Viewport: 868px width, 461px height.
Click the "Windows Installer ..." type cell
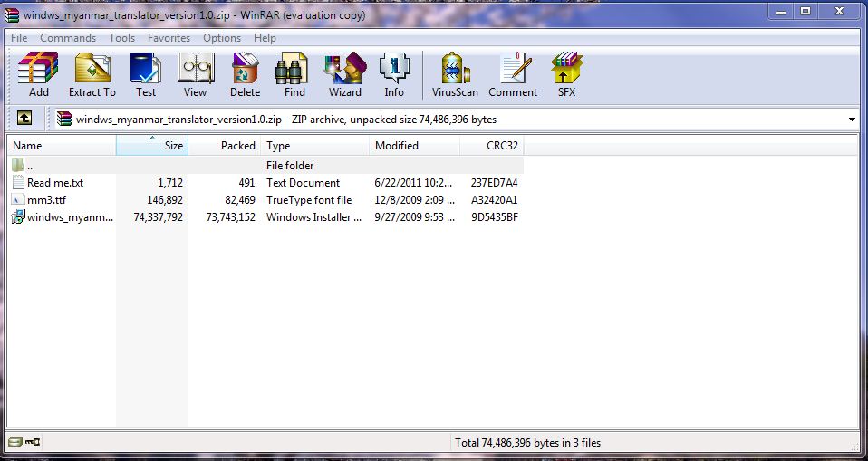pos(313,217)
